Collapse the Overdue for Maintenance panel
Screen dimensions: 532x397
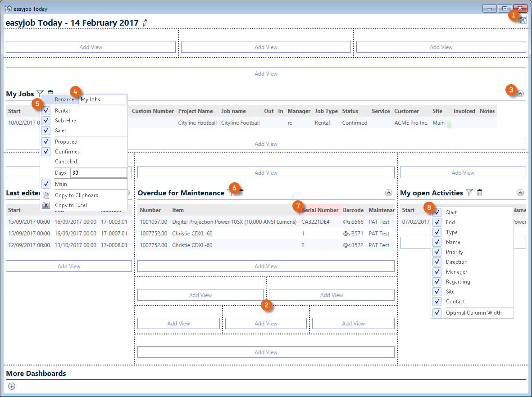tap(389, 193)
